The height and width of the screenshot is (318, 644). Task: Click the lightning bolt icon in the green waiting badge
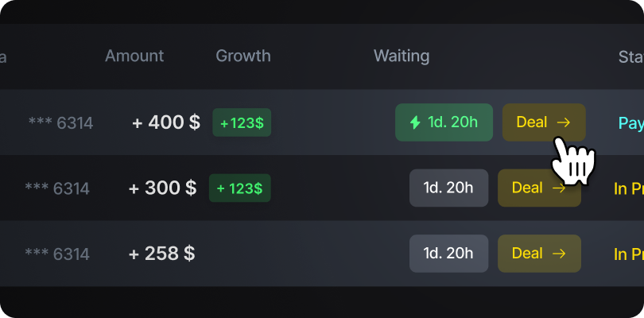click(x=414, y=122)
